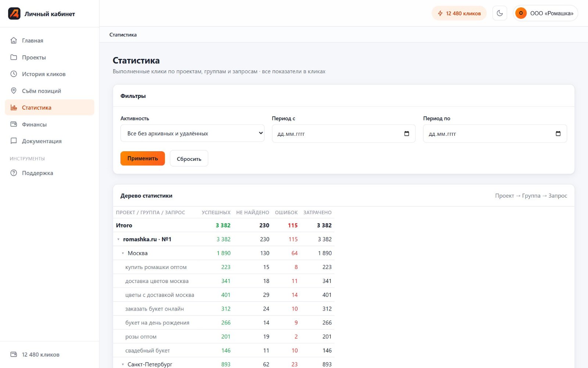The width and height of the screenshot is (588, 368).
Task: Open Проекты in the sidebar
Action: point(50,57)
